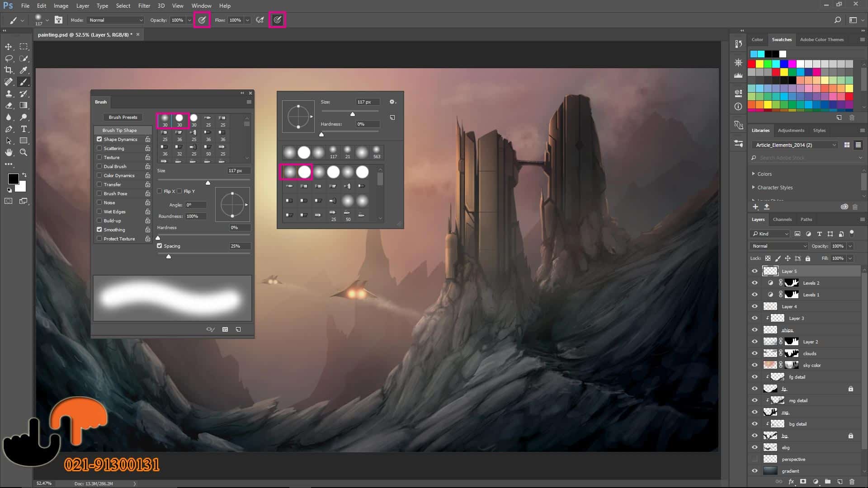
Task: Open Flow dropdown arrow
Action: click(247, 20)
